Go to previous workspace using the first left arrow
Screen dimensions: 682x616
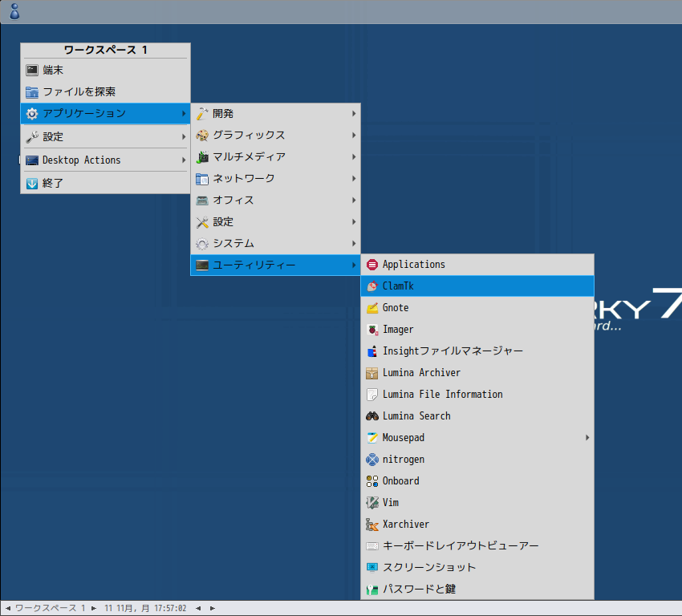(x=8, y=608)
